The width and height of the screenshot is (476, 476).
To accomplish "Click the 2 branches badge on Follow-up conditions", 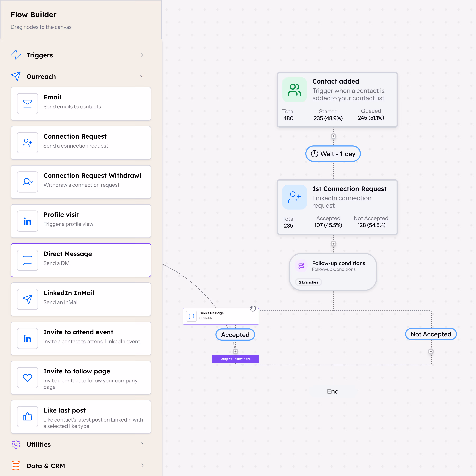I will pyautogui.click(x=308, y=282).
